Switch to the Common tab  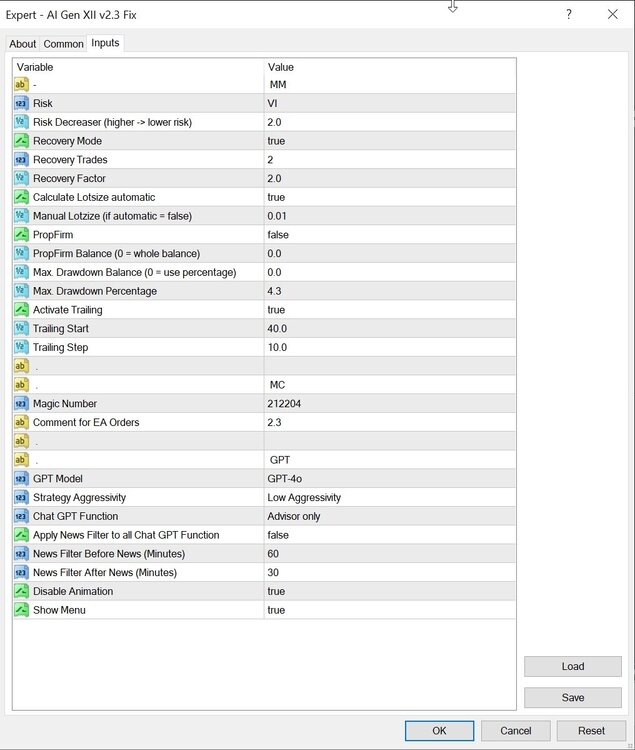pos(63,44)
